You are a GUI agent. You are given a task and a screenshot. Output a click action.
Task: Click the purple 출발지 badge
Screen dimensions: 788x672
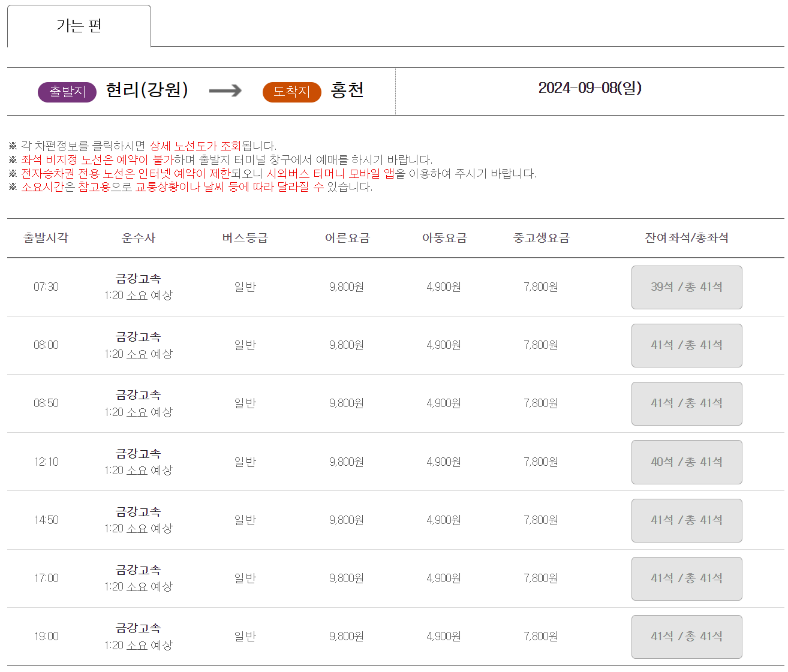tap(67, 92)
